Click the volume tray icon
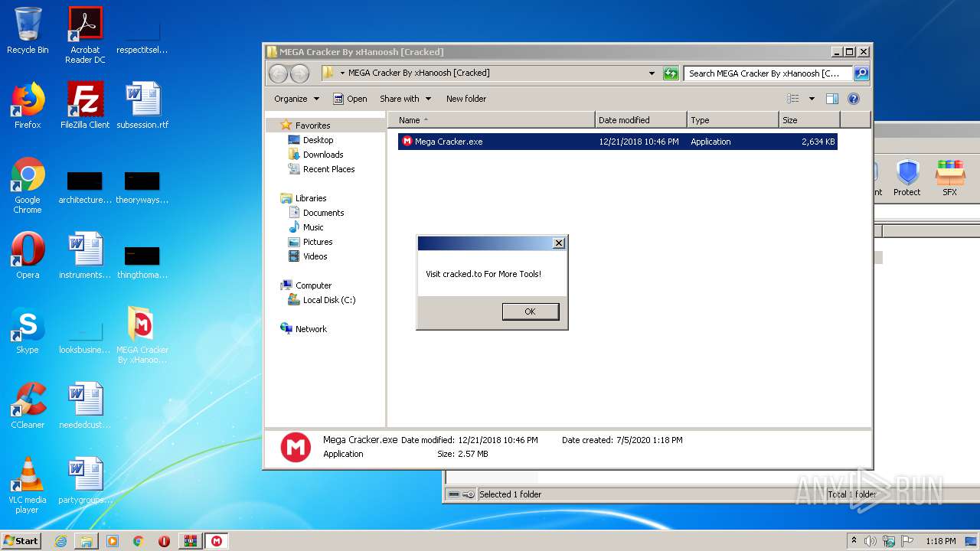The width and height of the screenshot is (980, 551). click(x=871, y=541)
